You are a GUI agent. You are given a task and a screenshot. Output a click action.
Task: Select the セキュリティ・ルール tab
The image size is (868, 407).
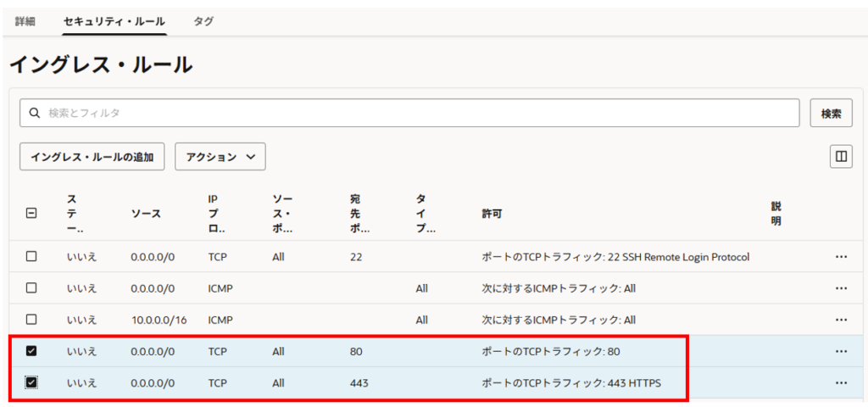[114, 20]
